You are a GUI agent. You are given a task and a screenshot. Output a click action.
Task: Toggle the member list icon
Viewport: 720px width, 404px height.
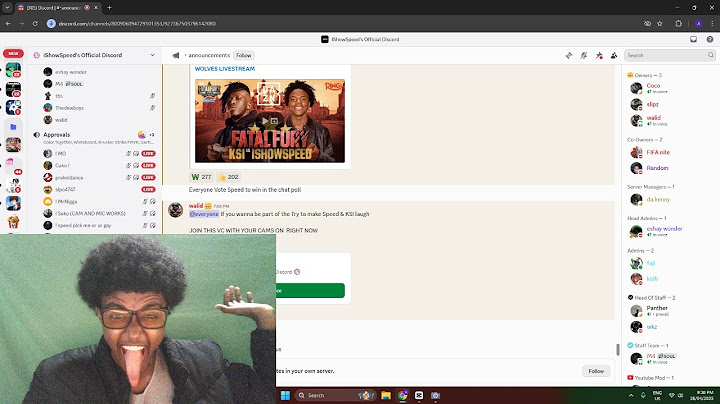click(614, 56)
